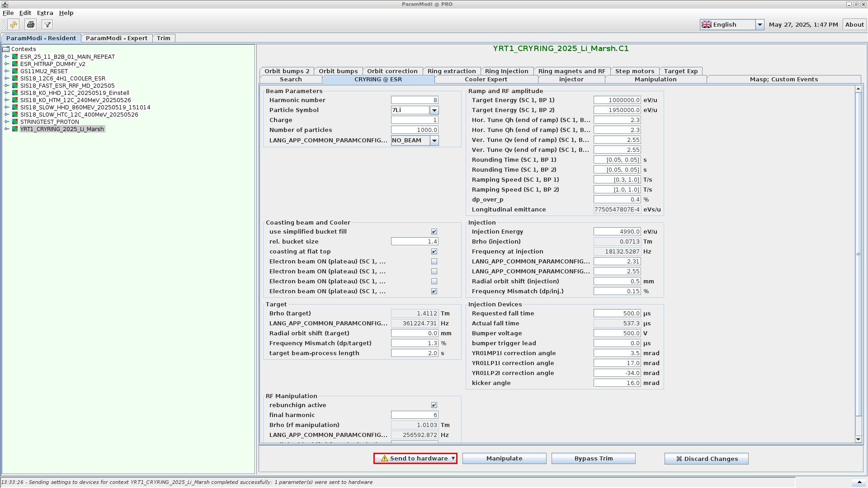Viewport: 868px width, 488px height.
Task: Open the NO_BEAM dropdown arrow
Action: [434, 141]
